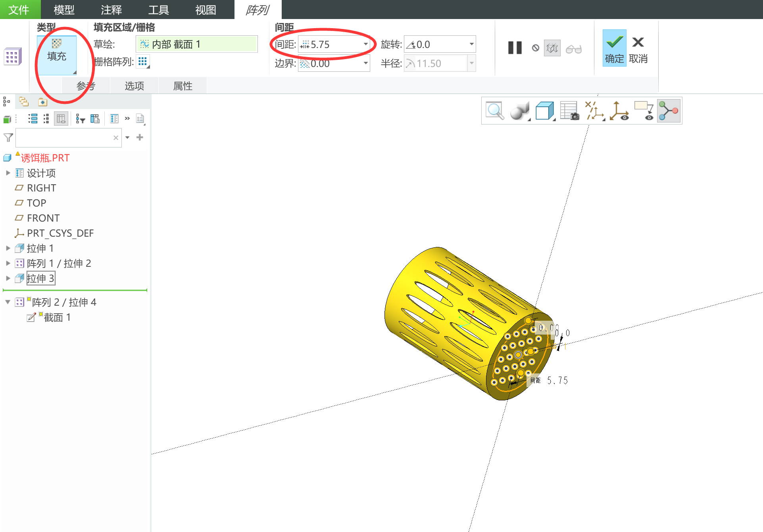This screenshot has width=763, height=532.
Task: Select the 截面 1 sketch item
Action: point(57,317)
